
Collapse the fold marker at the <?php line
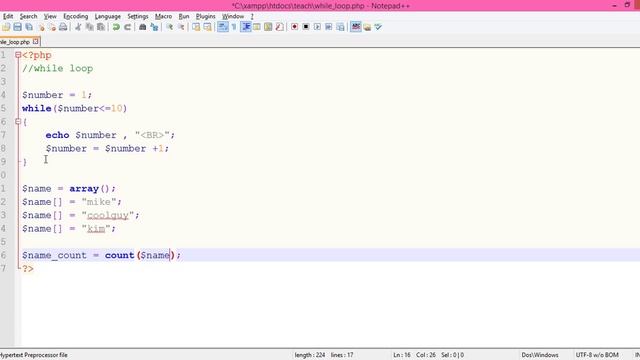click(18, 55)
